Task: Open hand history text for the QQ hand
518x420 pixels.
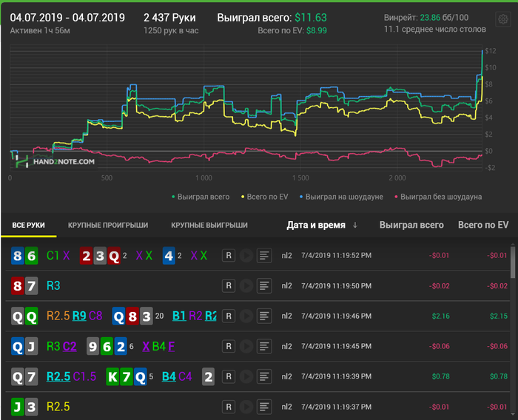Action: 264,316
